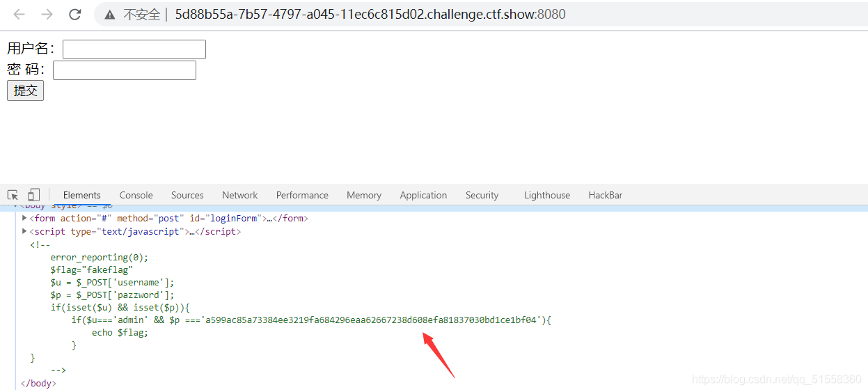Click the echo $flag; line
Viewport: 868px width, 392px height.
[120, 332]
